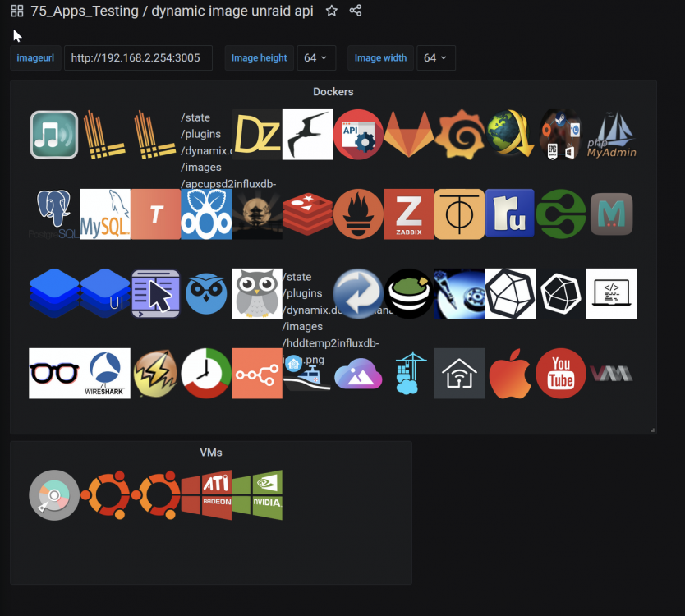Click the Grafana swirl icon

[460, 135]
